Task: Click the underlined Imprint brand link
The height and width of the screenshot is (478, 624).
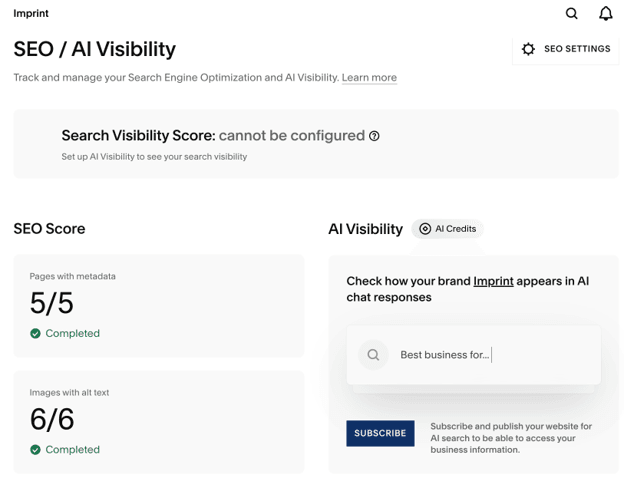Action: tap(493, 281)
